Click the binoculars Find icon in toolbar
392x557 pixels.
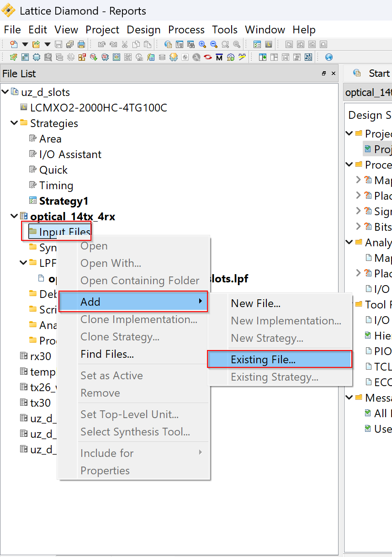click(191, 44)
